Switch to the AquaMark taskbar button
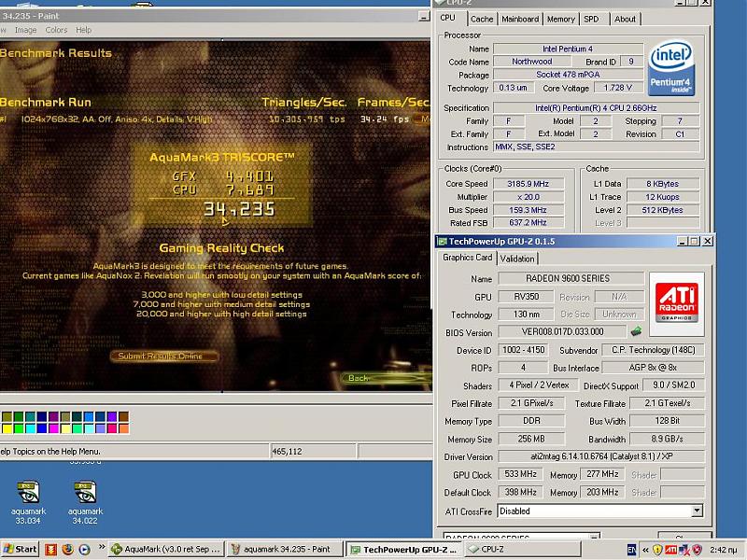 click(166, 549)
